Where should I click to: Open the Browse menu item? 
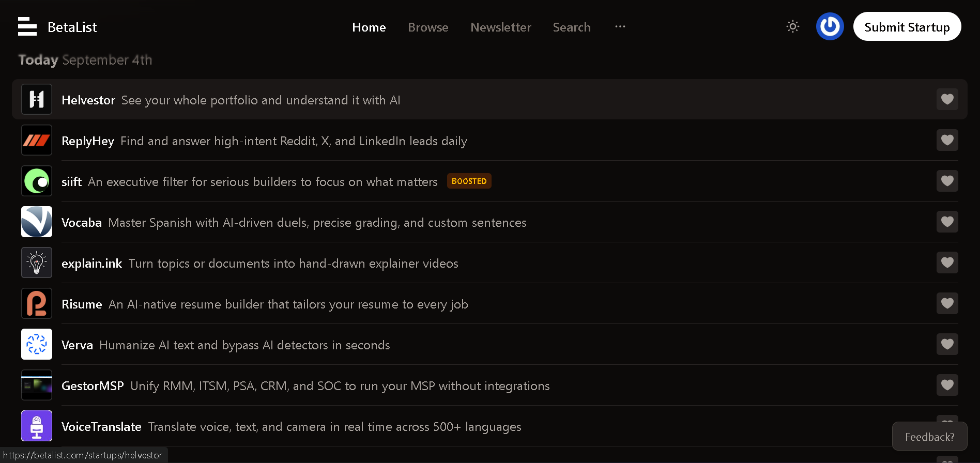pos(428,27)
